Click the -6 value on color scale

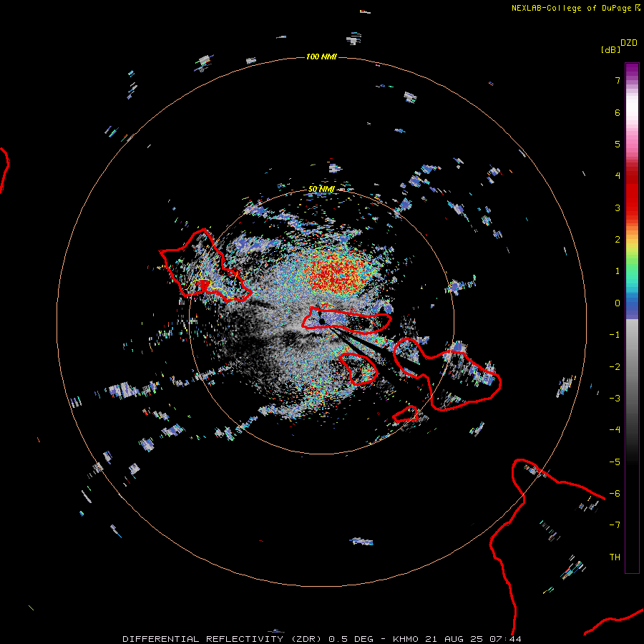pyautogui.click(x=615, y=494)
